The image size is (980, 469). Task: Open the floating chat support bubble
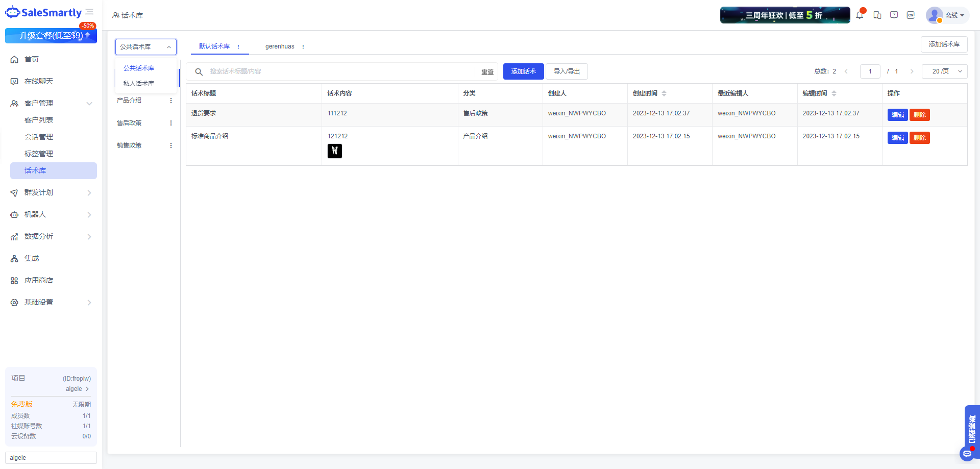[x=967, y=453]
